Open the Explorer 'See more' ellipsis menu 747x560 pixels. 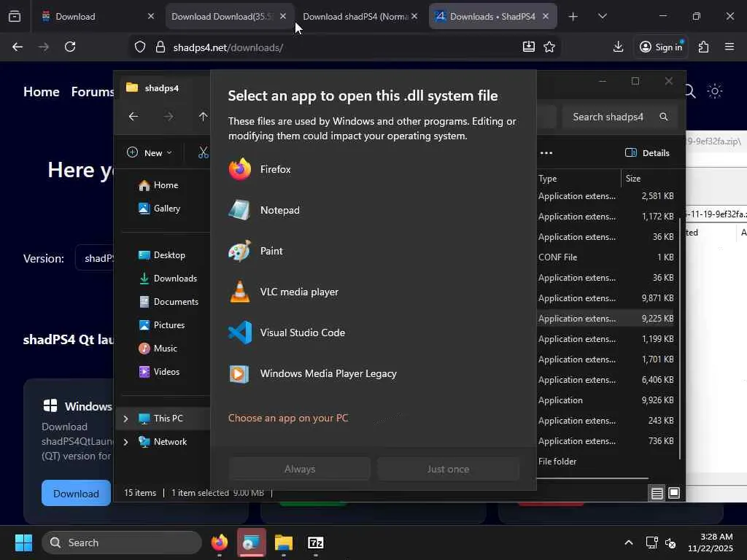coord(546,153)
